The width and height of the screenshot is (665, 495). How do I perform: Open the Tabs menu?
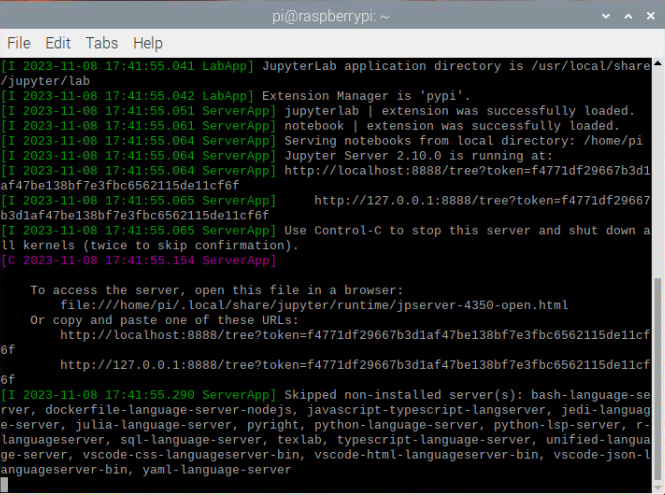[101, 43]
